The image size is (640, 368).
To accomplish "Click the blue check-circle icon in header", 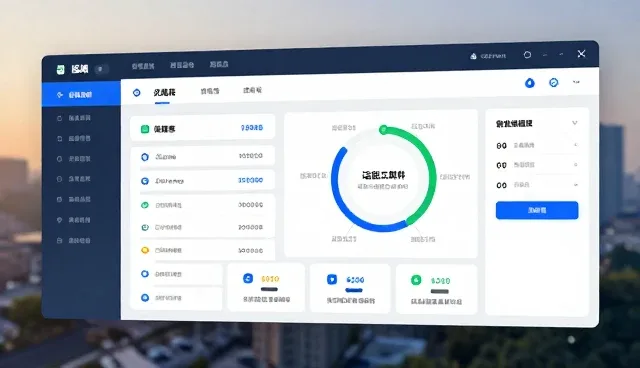I will (553, 83).
